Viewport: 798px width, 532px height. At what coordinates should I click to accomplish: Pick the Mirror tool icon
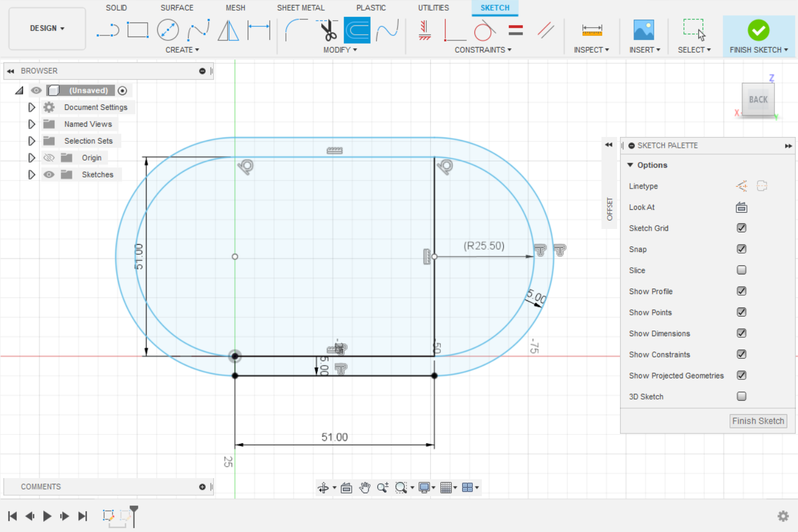coord(228,30)
